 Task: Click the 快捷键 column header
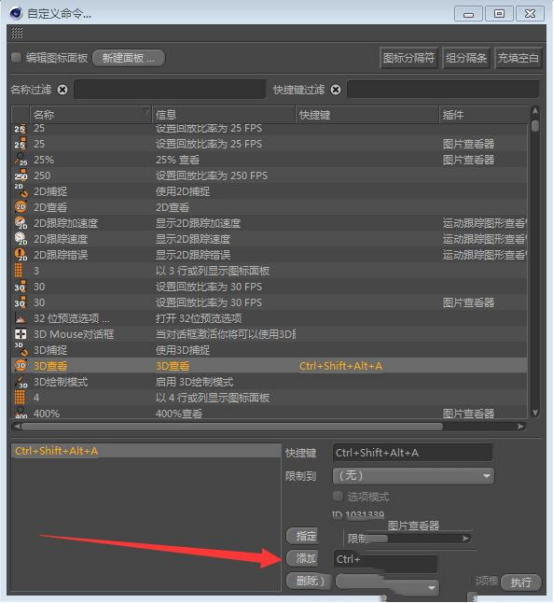tap(367, 115)
